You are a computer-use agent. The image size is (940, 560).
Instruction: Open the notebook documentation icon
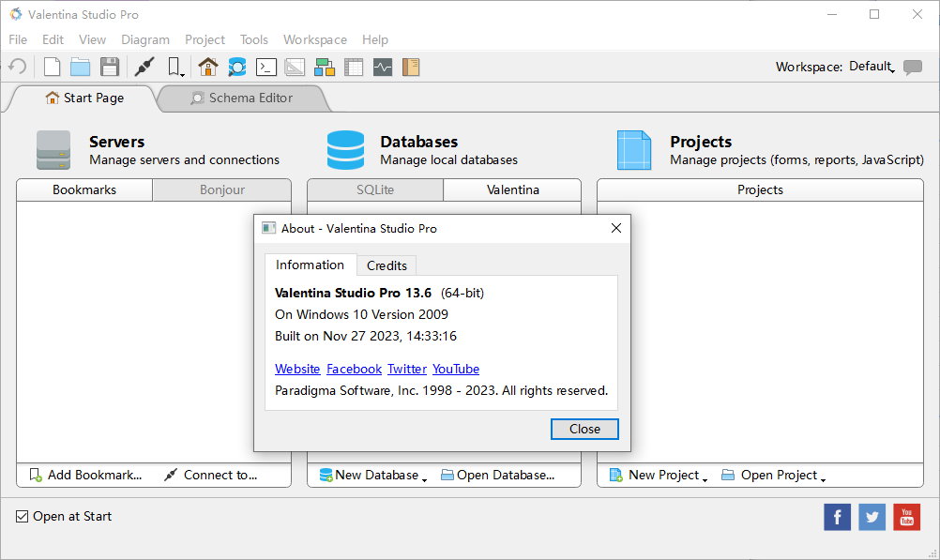pos(411,67)
